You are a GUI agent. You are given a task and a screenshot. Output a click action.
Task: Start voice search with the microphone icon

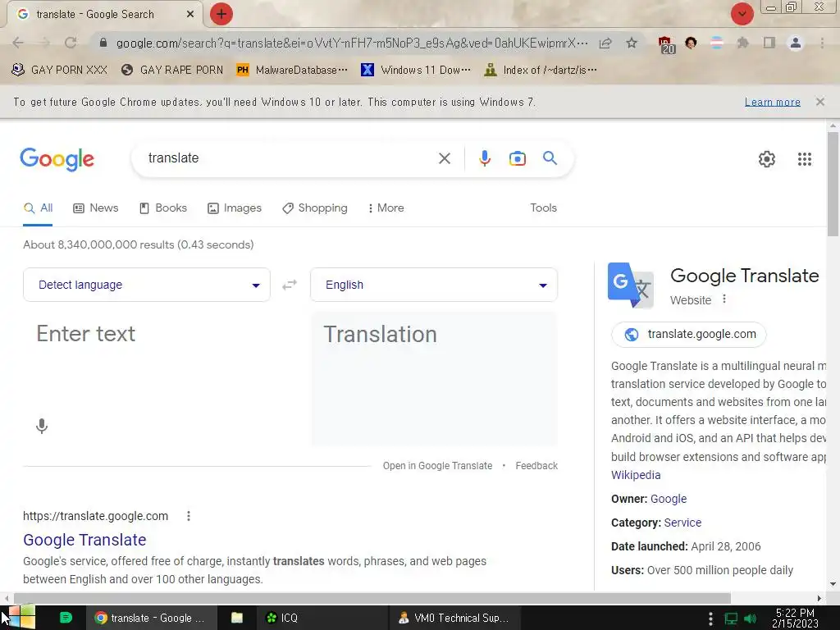click(x=484, y=158)
